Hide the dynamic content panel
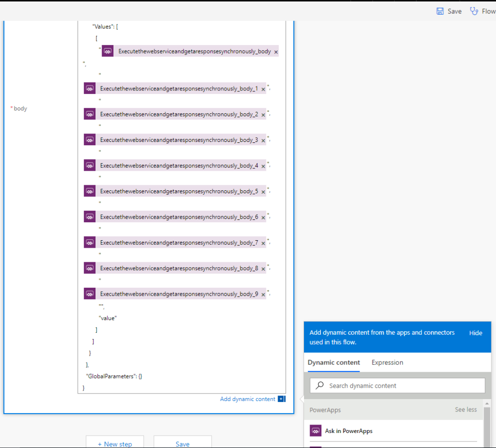This screenshot has height=448, width=496. pos(475,333)
